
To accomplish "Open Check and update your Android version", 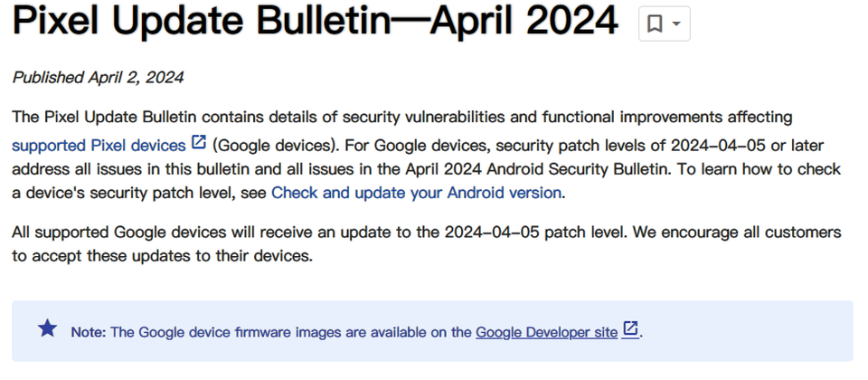I will [416, 193].
